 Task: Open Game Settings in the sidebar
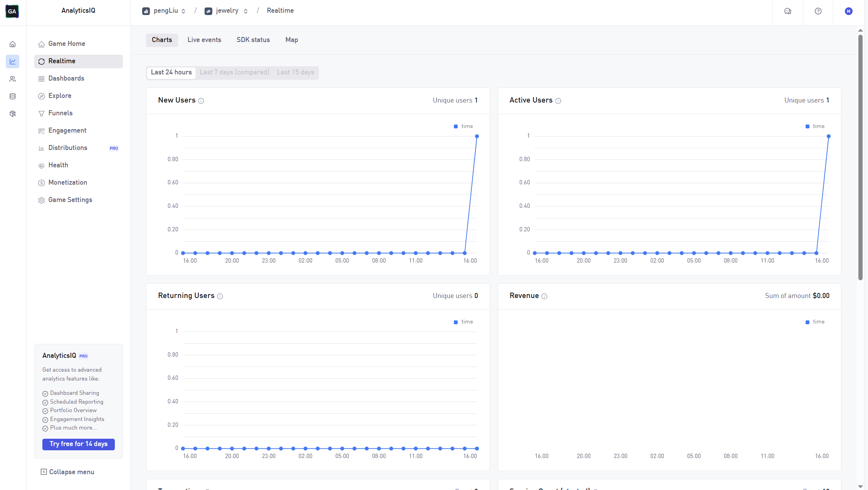pos(79,200)
